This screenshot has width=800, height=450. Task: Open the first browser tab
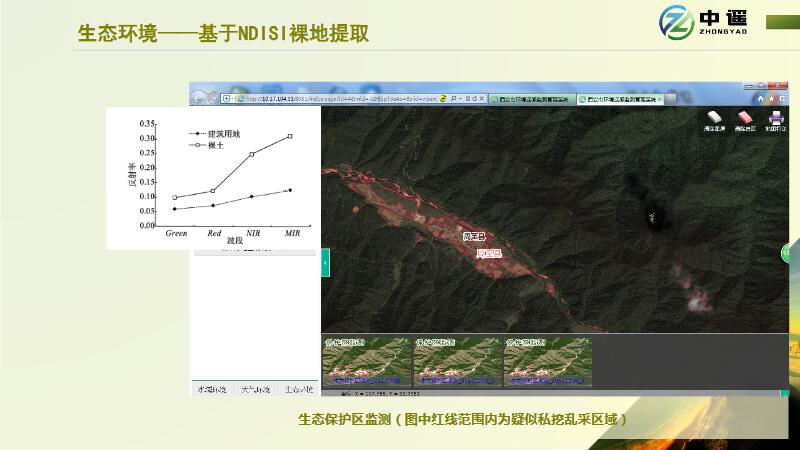[x=533, y=99]
